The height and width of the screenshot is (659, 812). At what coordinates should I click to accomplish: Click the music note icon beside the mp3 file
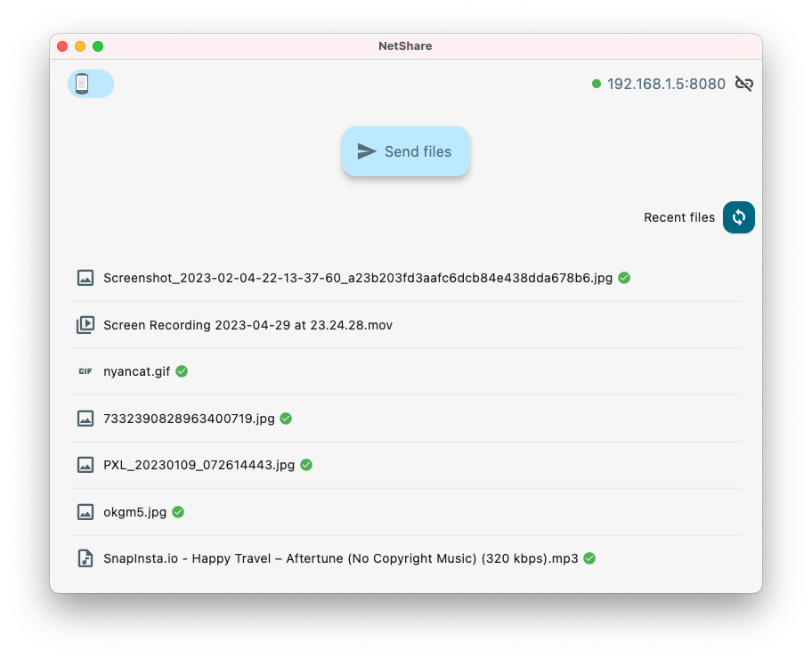tap(85, 558)
